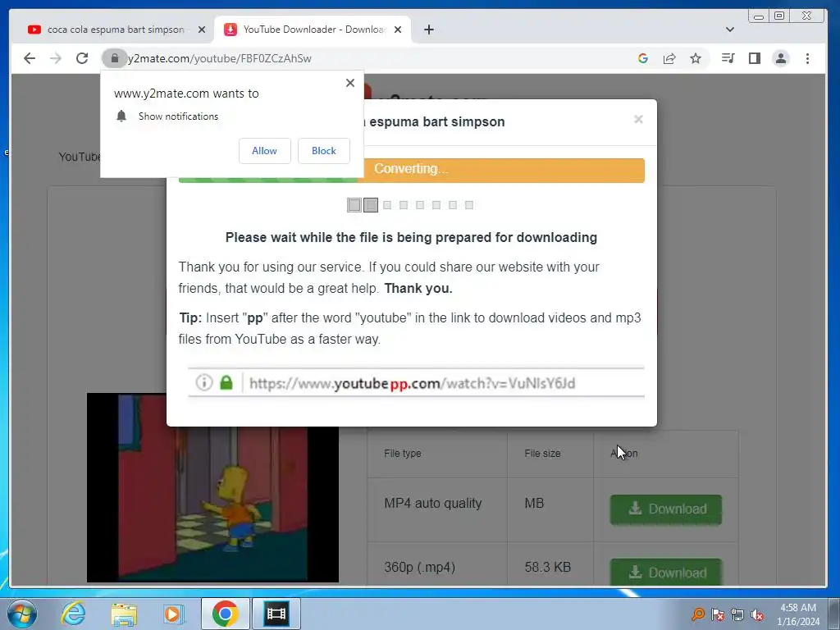Dismiss the notification permission popup

click(349, 83)
